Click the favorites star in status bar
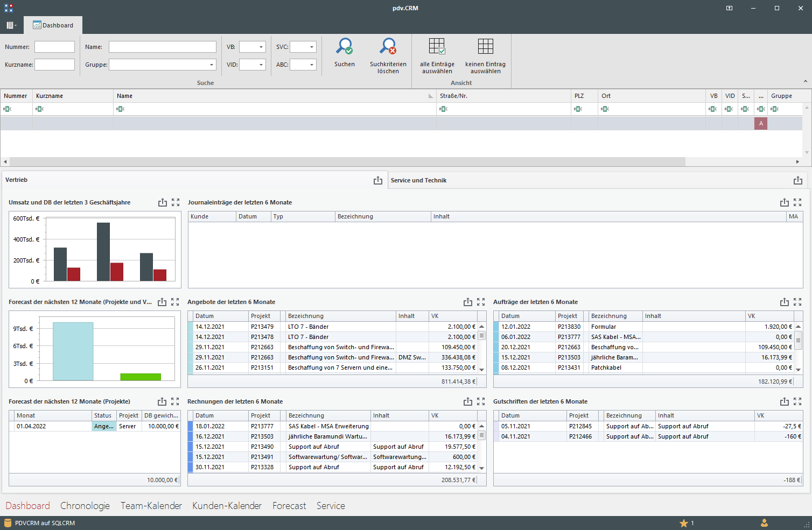The height and width of the screenshot is (530, 812). click(x=684, y=523)
